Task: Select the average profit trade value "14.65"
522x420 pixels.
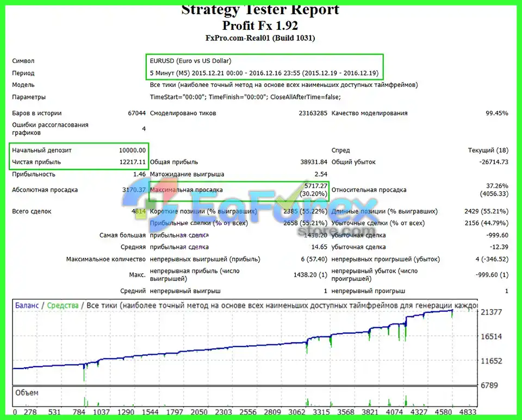Action: (319, 247)
